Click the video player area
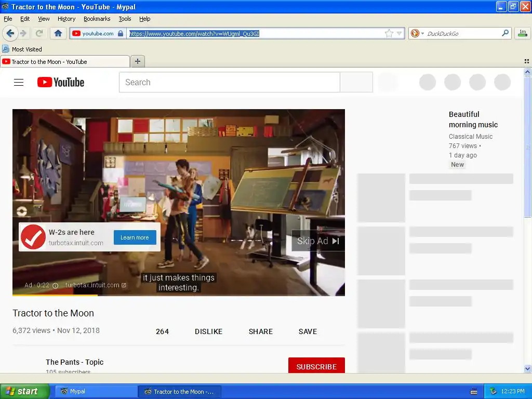 click(179, 202)
